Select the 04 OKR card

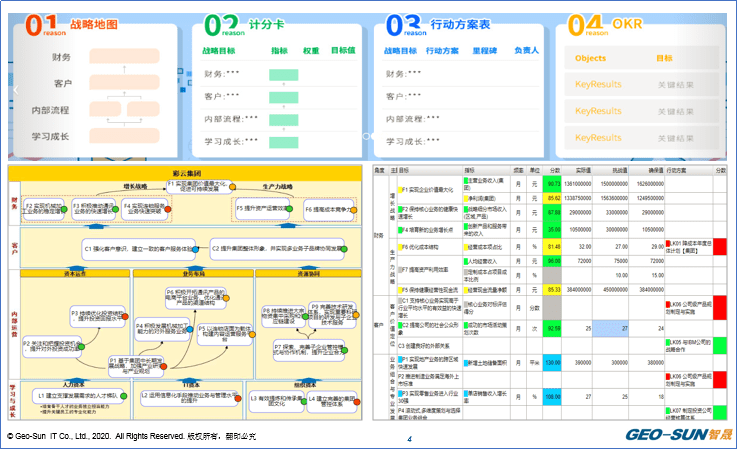[641, 87]
